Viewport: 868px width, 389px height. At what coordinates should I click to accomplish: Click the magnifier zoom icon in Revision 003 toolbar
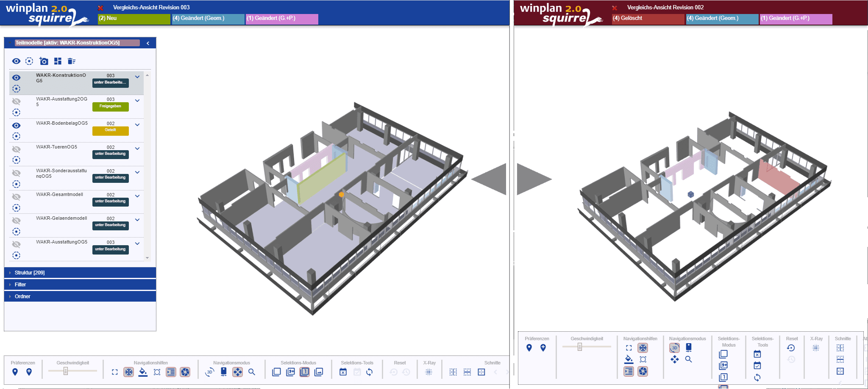tap(252, 372)
